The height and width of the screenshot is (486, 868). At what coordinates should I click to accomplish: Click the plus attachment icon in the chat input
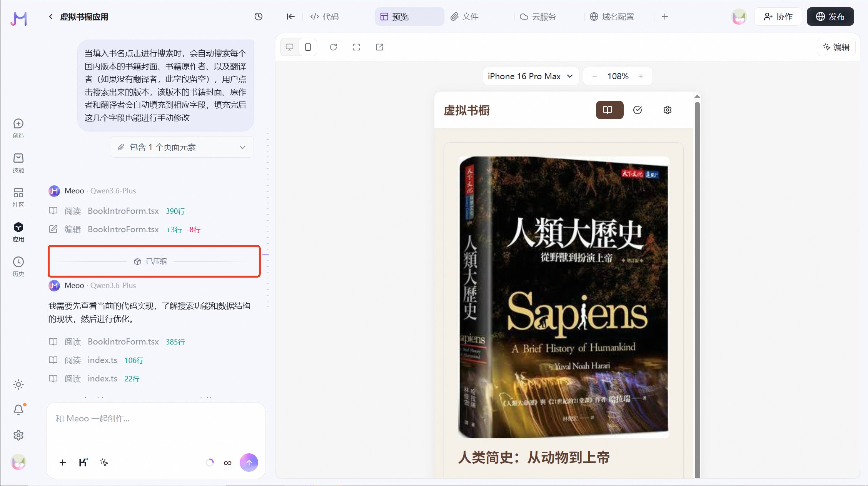click(63, 463)
